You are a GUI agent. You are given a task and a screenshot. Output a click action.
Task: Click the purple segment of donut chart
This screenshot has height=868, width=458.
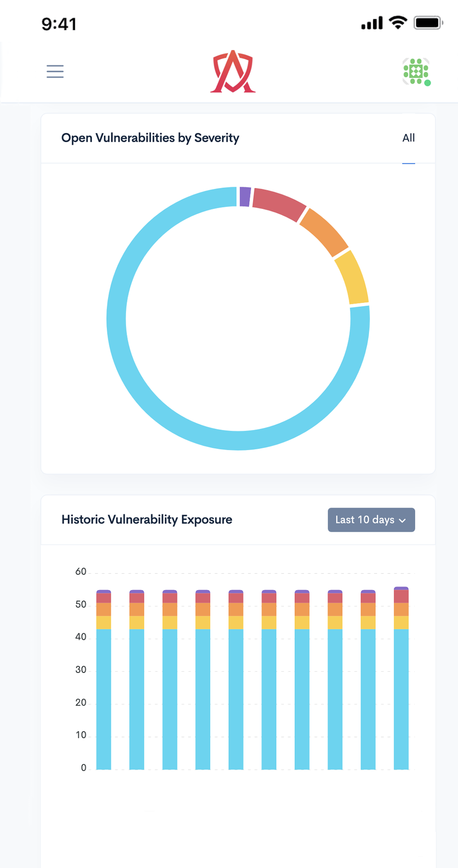[245, 196]
